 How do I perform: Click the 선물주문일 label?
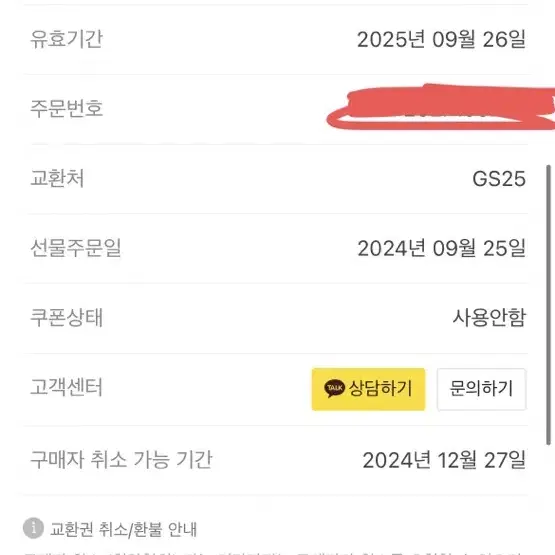coord(76,248)
